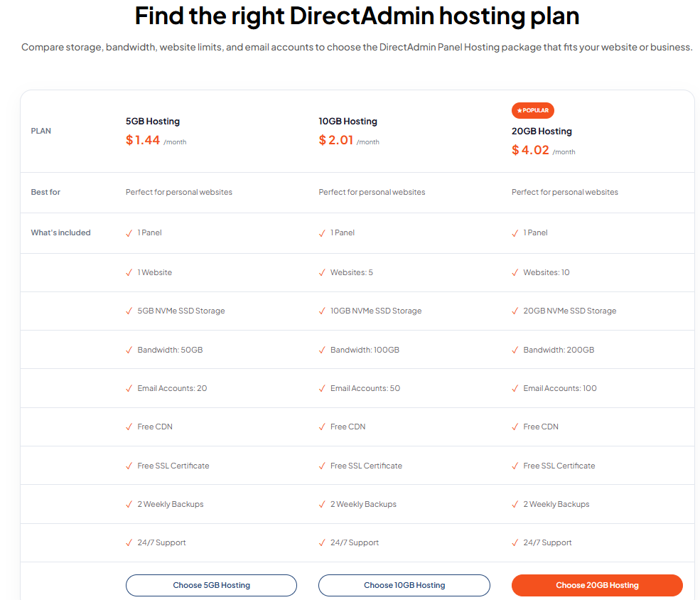Click checkmark beside Bandwidth: 100GB

click(322, 350)
